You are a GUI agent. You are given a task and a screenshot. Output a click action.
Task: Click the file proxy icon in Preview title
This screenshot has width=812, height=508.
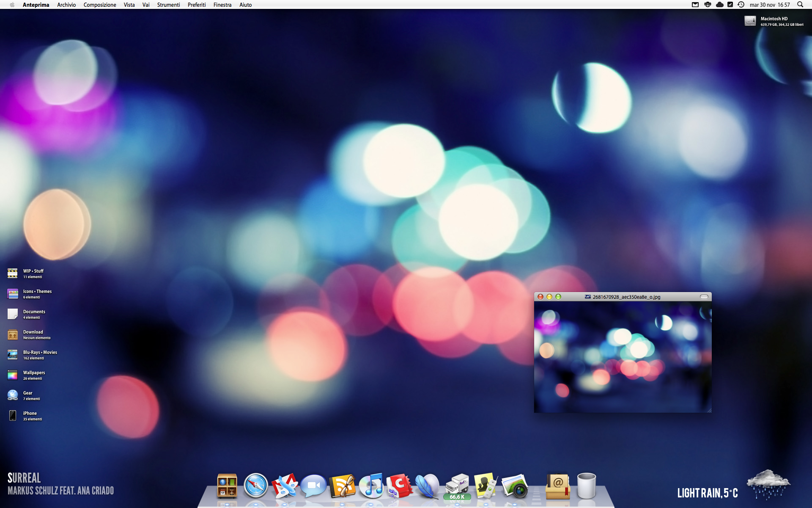pos(587,297)
